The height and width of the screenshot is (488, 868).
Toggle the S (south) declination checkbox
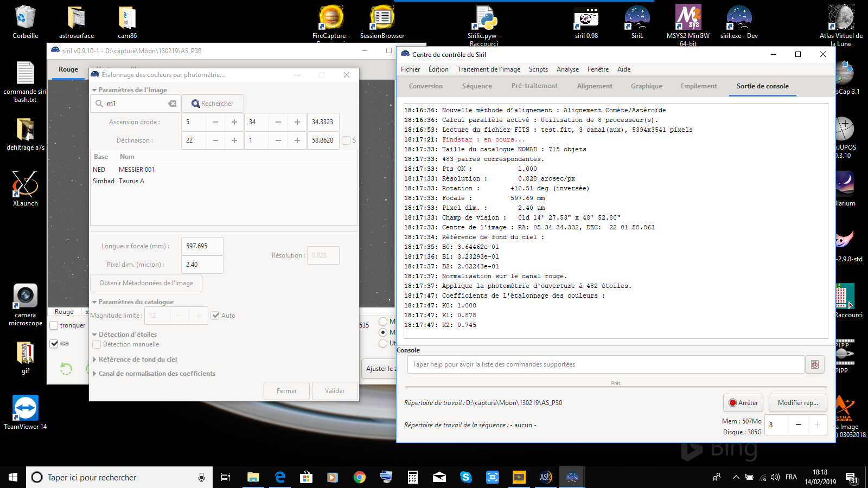(346, 140)
